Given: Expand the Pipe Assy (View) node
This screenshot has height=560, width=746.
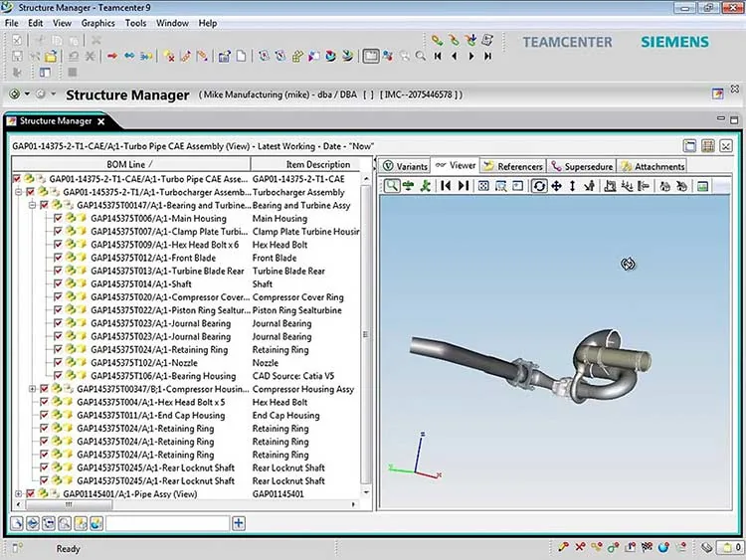Looking at the screenshot, I should click(18, 494).
